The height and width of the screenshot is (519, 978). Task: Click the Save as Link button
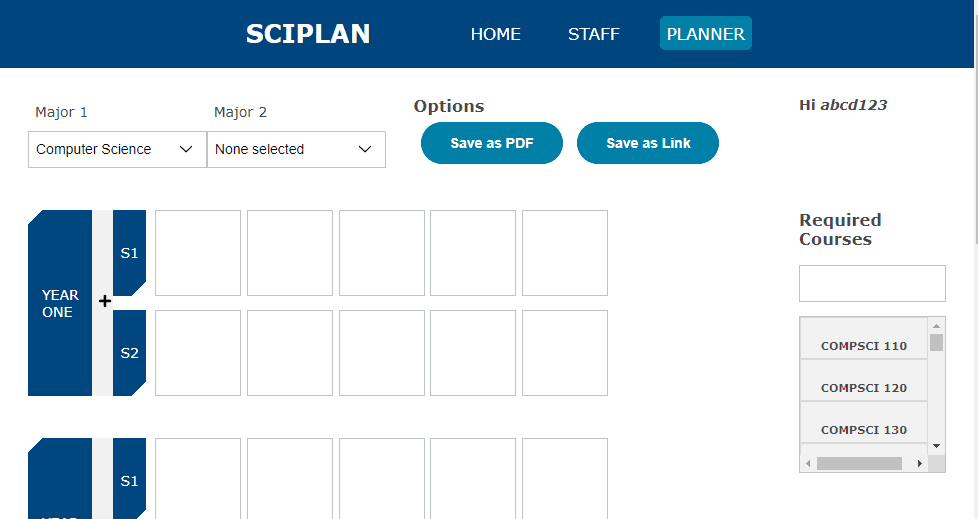pyautogui.click(x=648, y=143)
